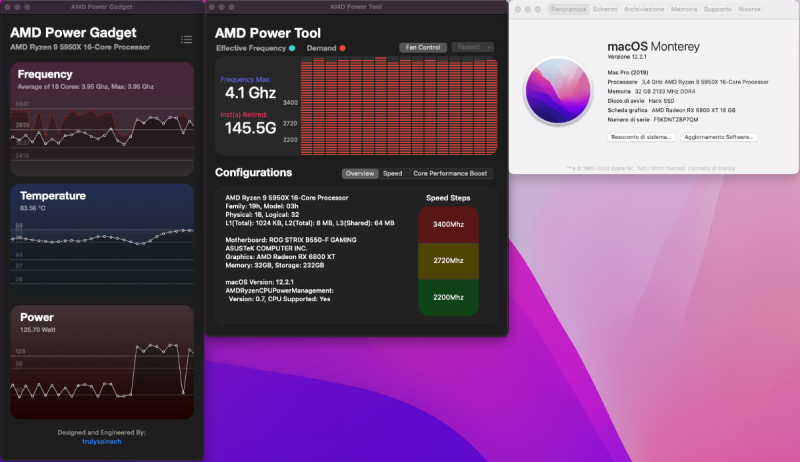Close the About This Mac window

(x=518, y=9)
